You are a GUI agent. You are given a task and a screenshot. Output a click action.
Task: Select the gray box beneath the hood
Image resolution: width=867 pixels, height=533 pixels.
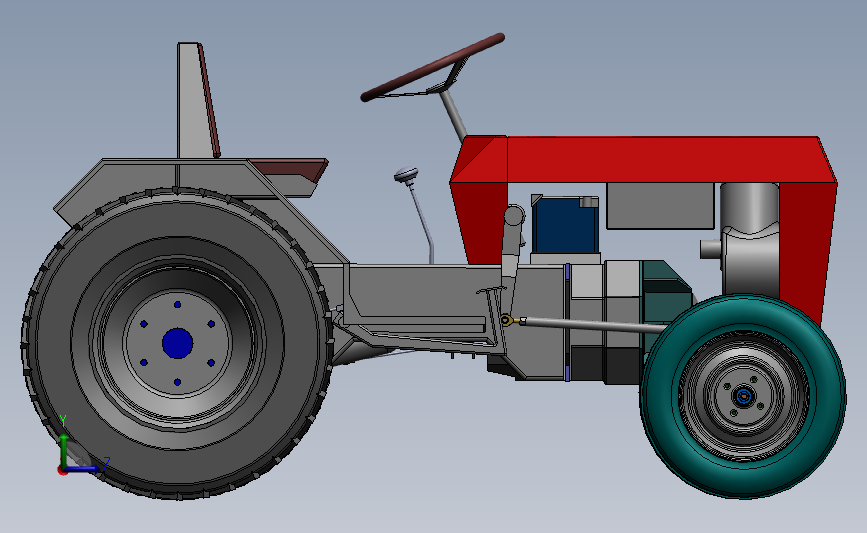660,206
